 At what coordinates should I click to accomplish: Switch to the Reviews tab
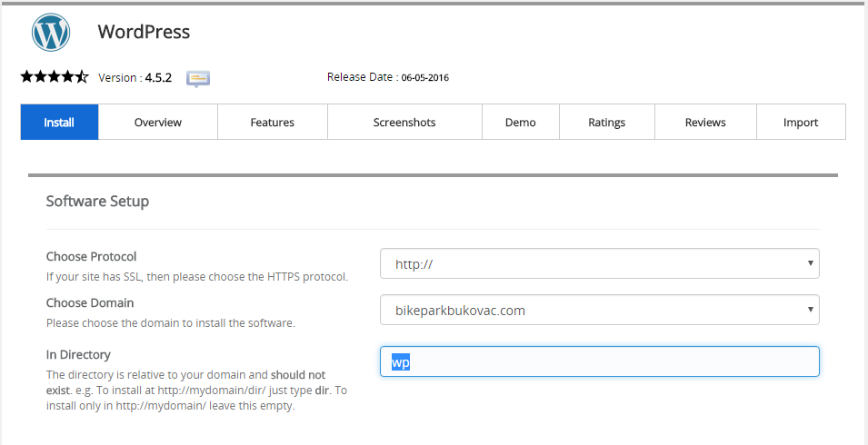(705, 123)
